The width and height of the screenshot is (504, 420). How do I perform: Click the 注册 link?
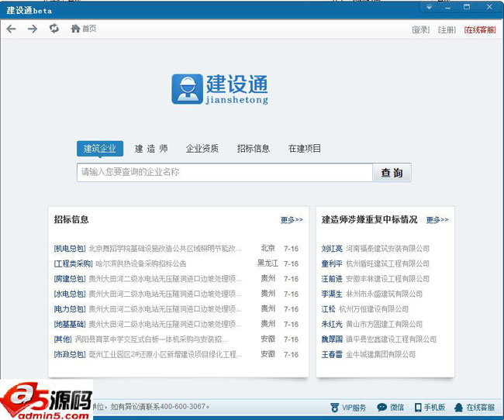coord(447,30)
